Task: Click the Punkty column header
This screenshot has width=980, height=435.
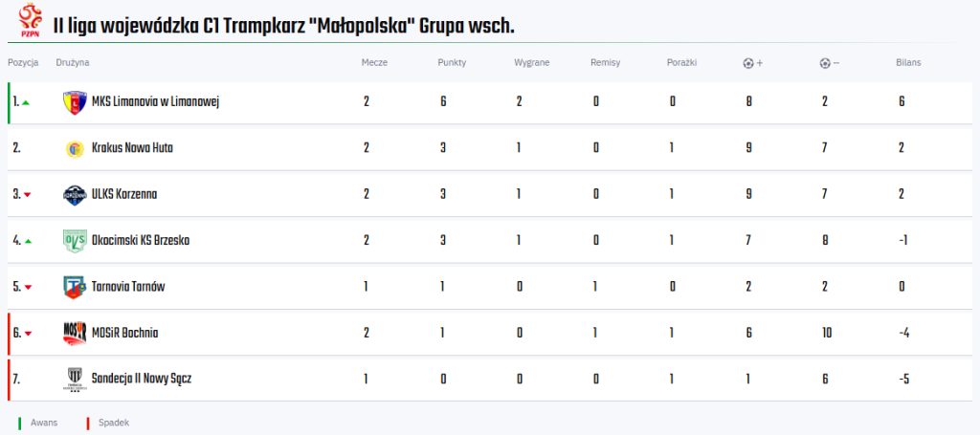Action: click(x=452, y=62)
